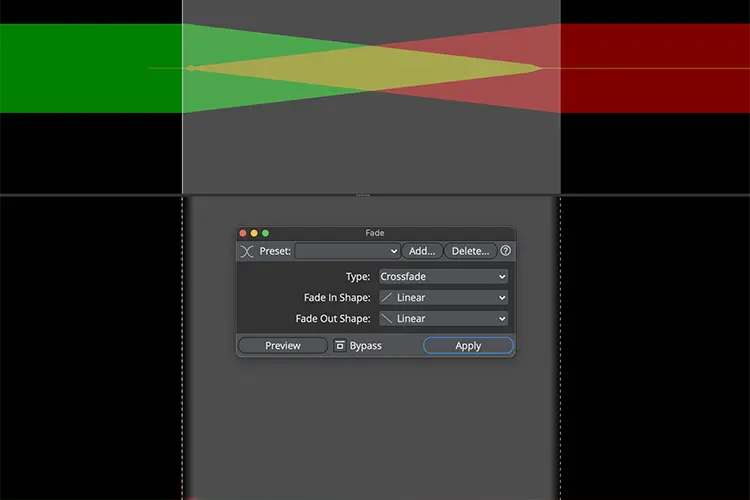The image size is (750, 500).
Task: Apply the crossfade
Action: click(x=468, y=345)
